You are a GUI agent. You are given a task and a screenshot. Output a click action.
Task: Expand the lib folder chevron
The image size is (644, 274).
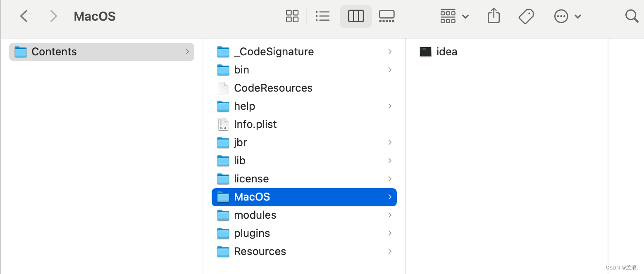[x=390, y=161]
